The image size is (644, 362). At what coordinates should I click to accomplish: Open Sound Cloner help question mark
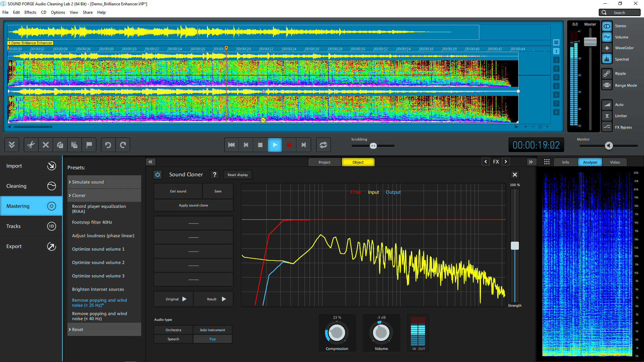pos(215,175)
